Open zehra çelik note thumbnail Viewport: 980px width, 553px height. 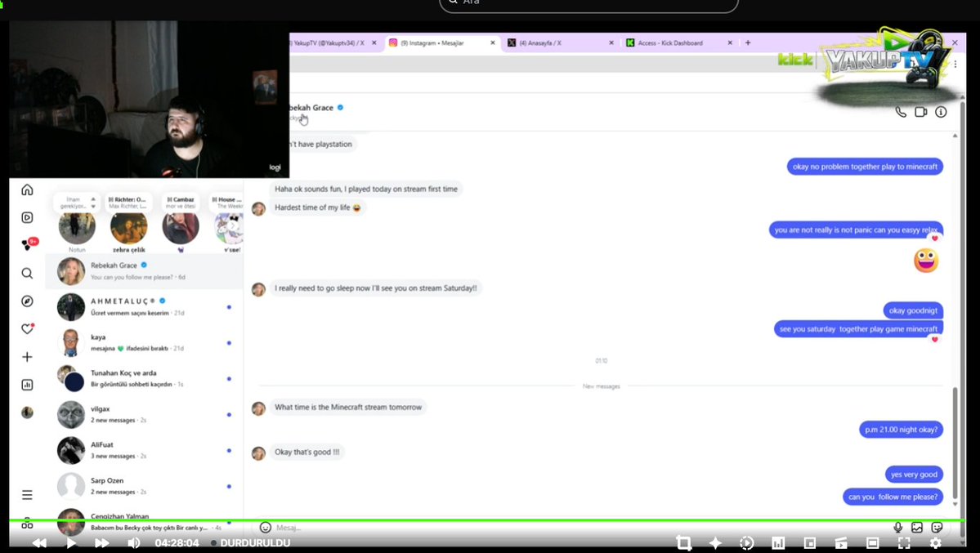(x=129, y=227)
